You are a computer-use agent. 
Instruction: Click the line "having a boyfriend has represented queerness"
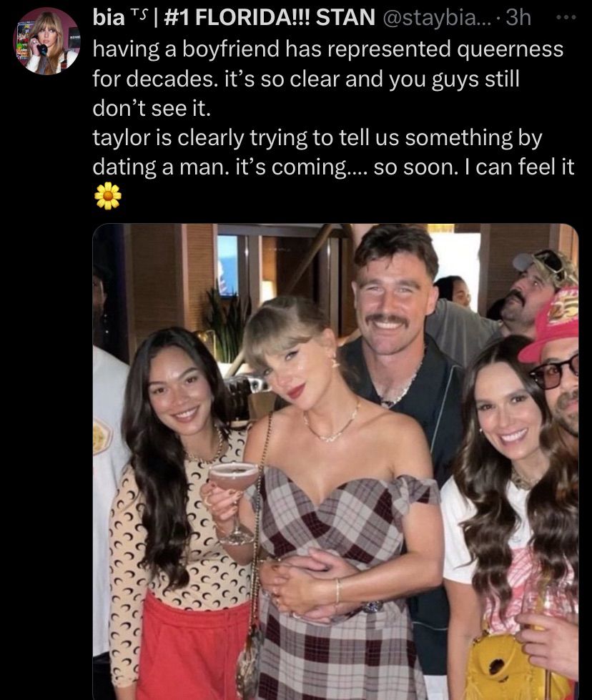(x=328, y=49)
